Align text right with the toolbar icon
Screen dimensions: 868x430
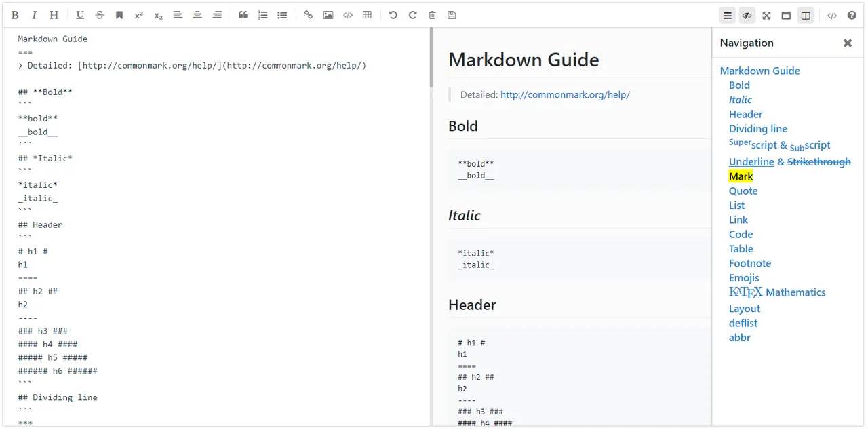click(x=217, y=15)
